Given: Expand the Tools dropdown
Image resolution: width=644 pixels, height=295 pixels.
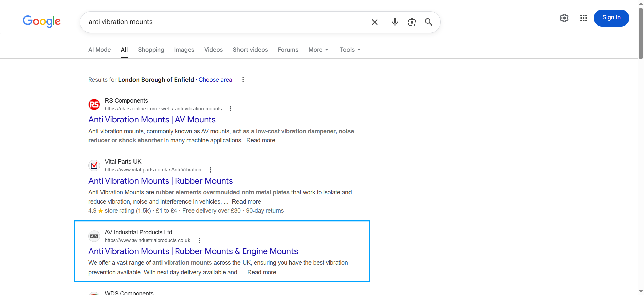Looking at the screenshot, I should pos(350,50).
